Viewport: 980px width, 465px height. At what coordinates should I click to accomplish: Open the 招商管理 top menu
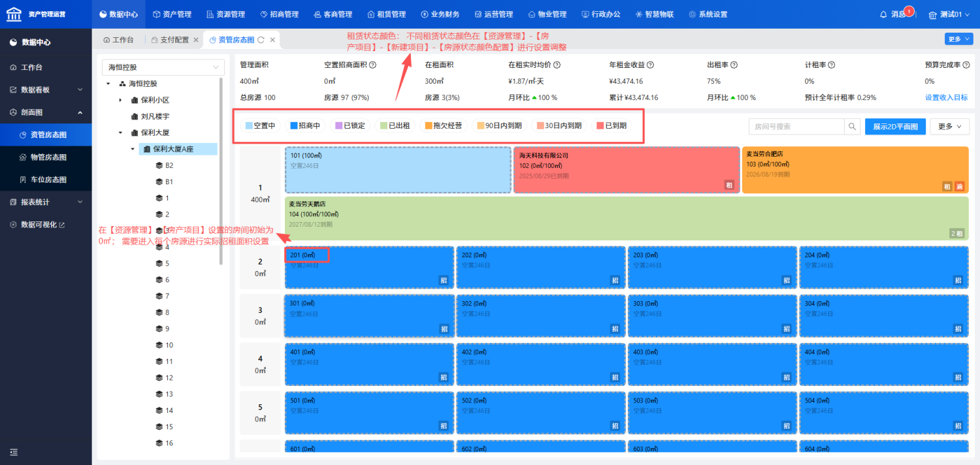pyautogui.click(x=279, y=14)
